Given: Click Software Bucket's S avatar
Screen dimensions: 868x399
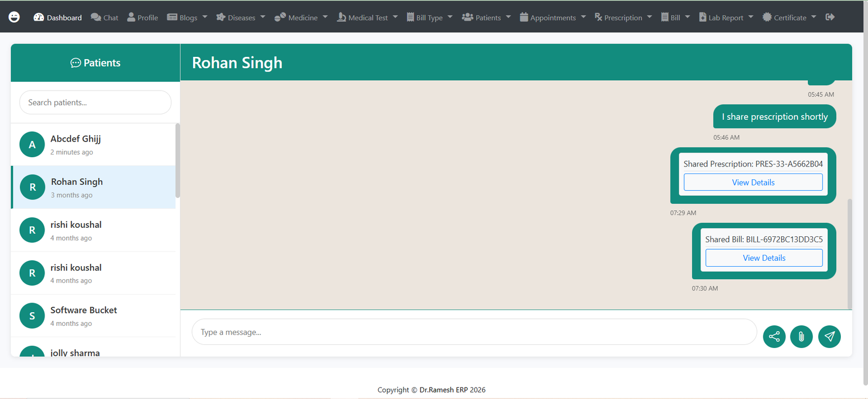Looking at the screenshot, I should [x=32, y=316].
